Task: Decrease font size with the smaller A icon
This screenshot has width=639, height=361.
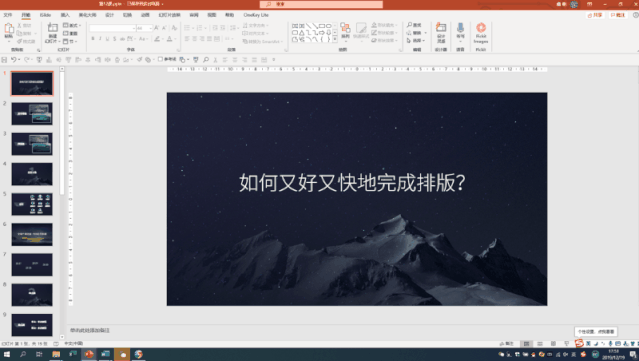Action: (164, 28)
